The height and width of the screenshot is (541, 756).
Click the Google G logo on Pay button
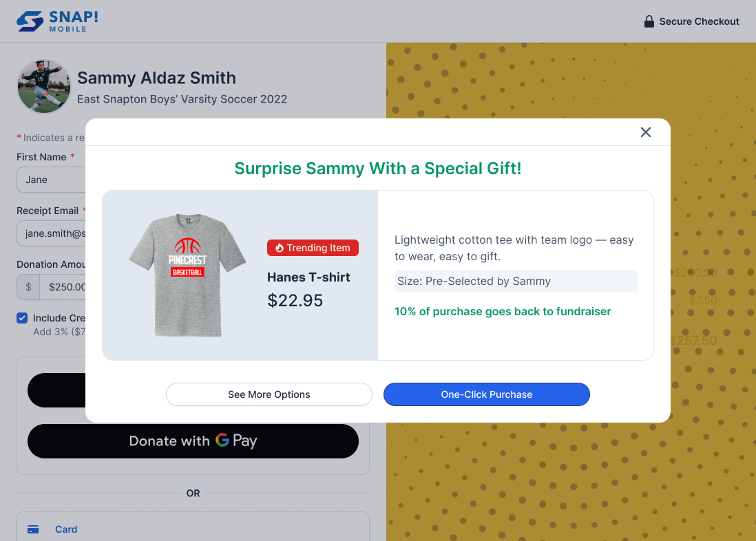(x=222, y=440)
